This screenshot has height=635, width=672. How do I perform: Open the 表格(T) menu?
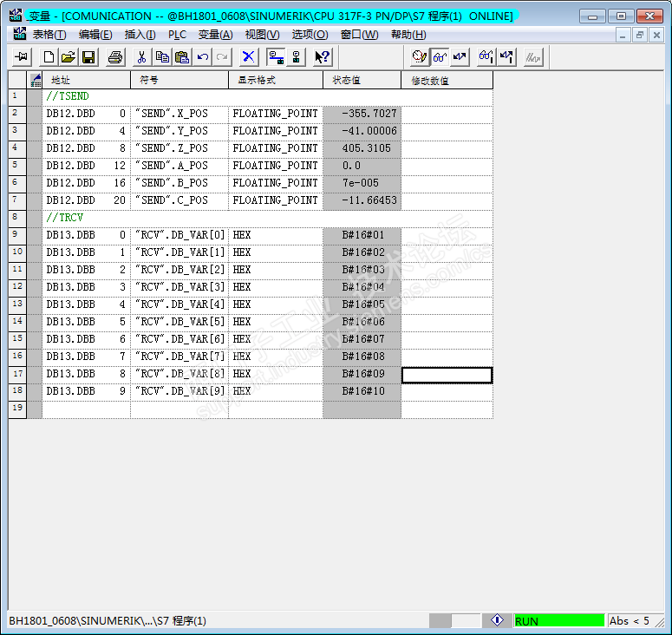[49, 35]
